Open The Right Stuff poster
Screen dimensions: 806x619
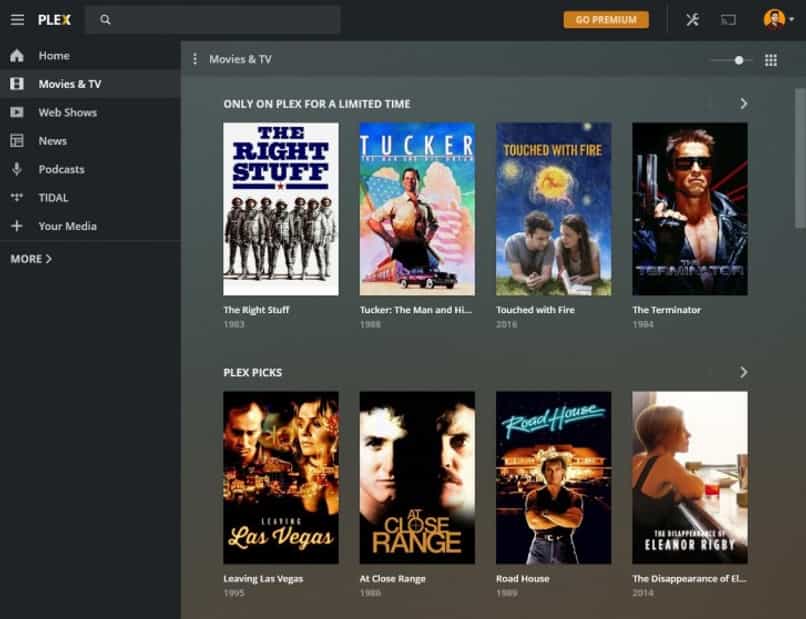point(281,209)
